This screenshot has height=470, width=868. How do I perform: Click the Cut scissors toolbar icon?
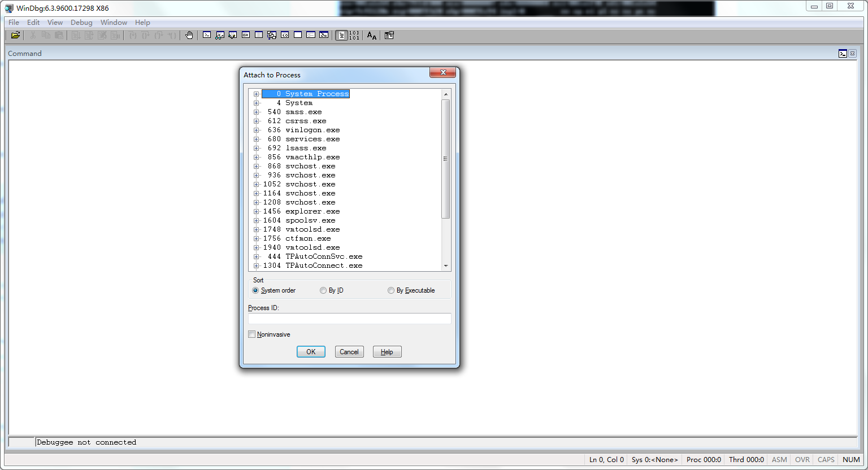tap(33, 35)
